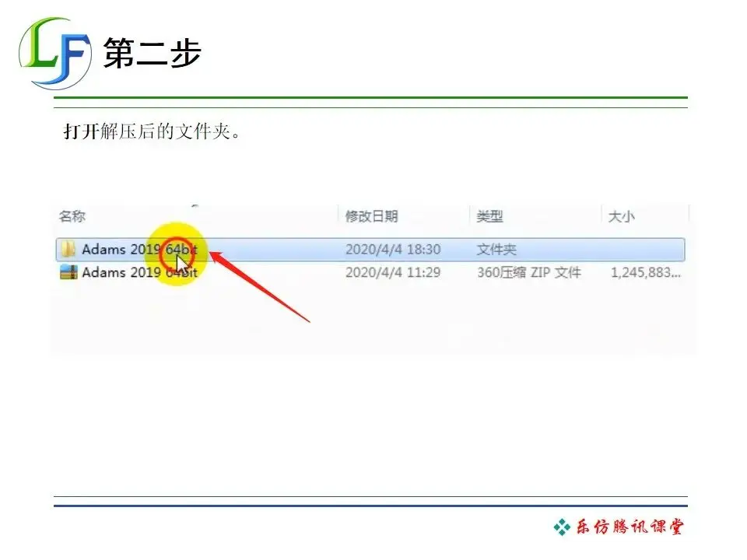Sort files by the 名称 column header
Screen dimensions: 747x560
pos(72,217)
